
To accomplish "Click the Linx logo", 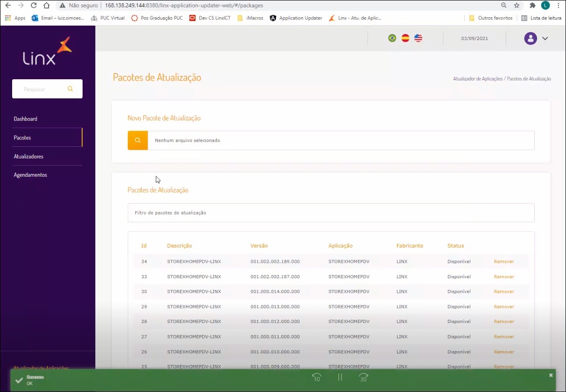I will (x=47, y=51).
